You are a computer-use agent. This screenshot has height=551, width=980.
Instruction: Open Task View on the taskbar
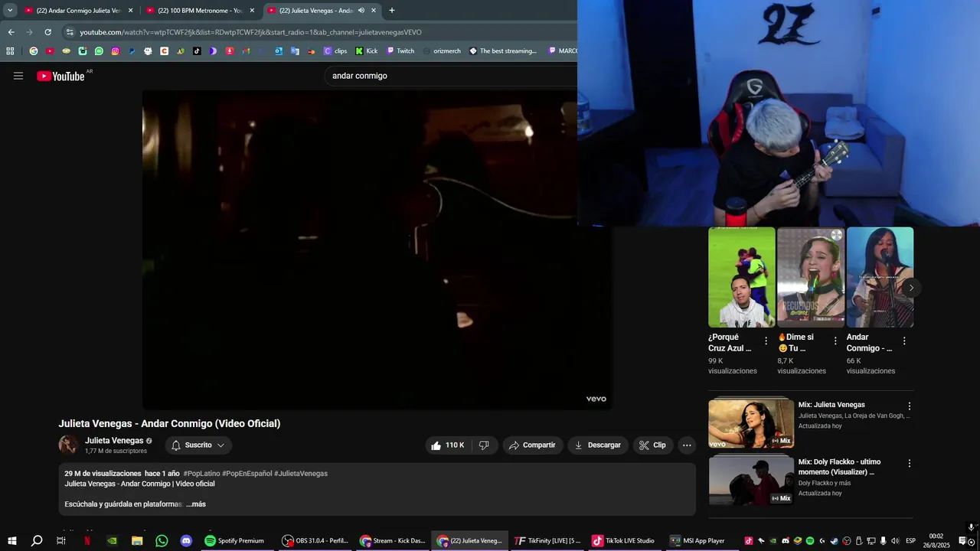(61, 541)
